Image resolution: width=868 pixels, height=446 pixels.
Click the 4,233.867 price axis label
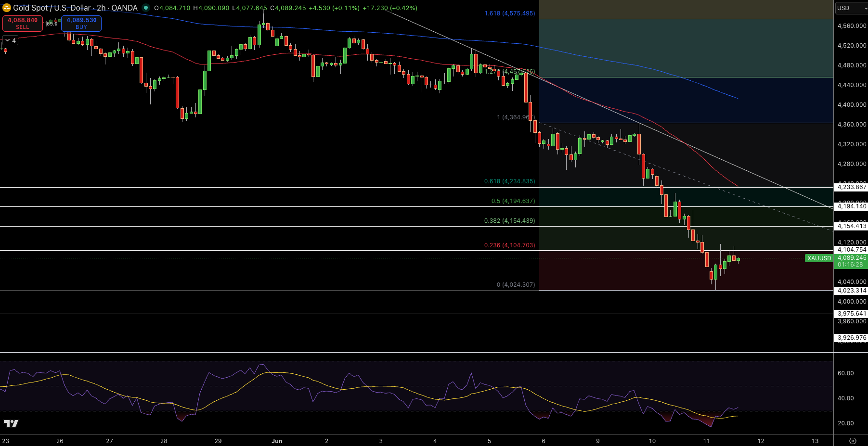(852, 187)
